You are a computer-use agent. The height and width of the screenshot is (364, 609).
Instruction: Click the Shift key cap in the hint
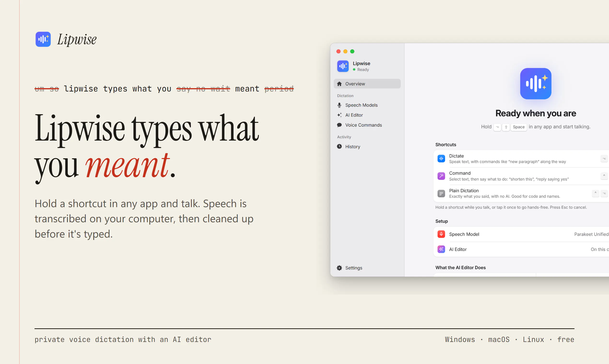pos(506,127)
